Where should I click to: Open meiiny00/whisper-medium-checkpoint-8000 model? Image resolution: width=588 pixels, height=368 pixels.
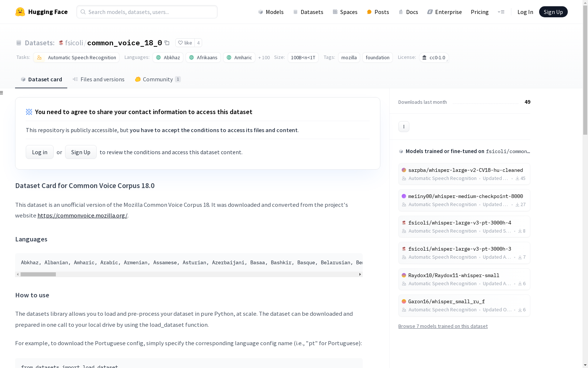click(464, 200)
